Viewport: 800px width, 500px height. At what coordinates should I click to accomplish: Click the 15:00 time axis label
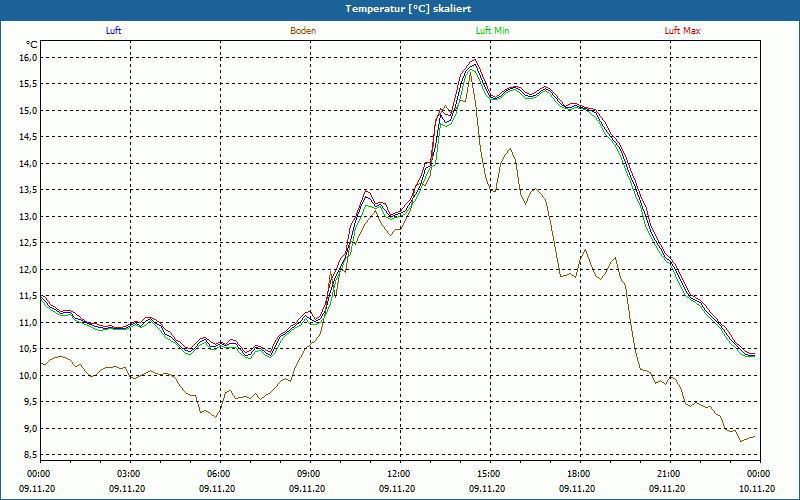pyautogui.click(x=490, y=474)
